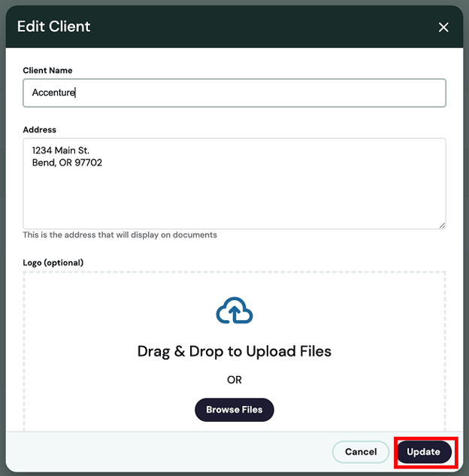The image size is (469, 476).
Task: Click the "Drag & Drop to Upload Files" text
Action: pos(234,351)
